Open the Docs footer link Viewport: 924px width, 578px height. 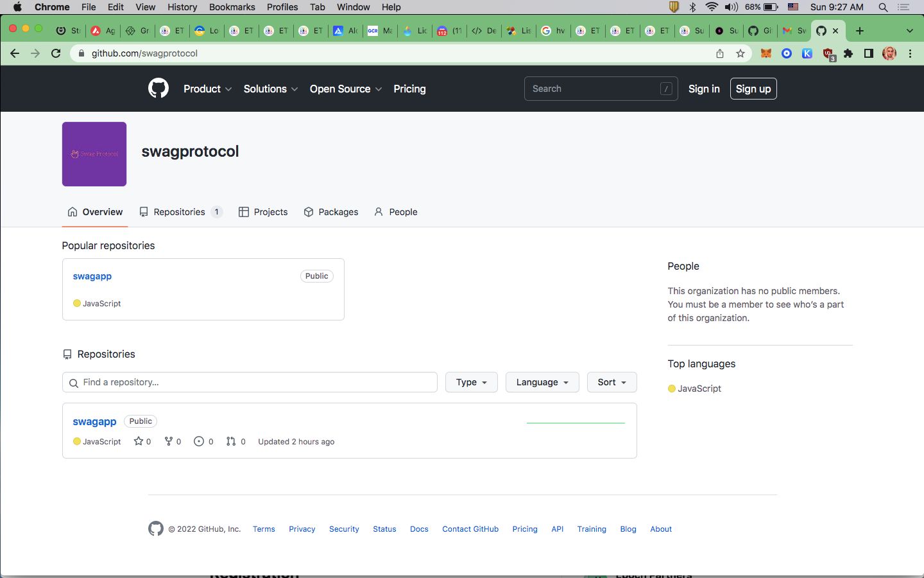click(x=419, y=529)
